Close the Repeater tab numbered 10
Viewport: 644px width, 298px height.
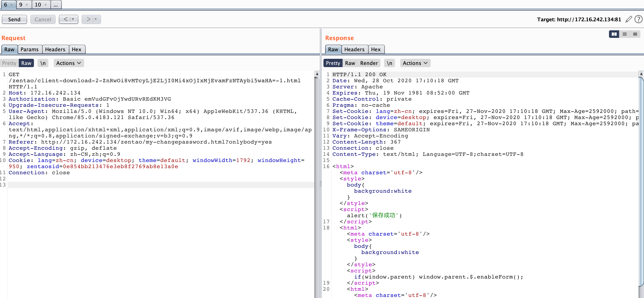click(45, 5)
